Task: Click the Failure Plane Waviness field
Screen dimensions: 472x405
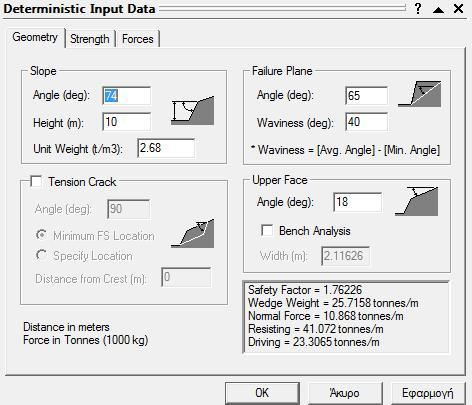Action: pos(367,122)
